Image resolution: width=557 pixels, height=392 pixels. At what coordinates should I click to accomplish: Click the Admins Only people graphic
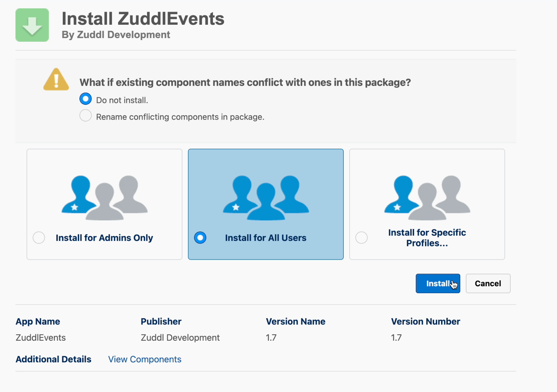coord(104,198)
